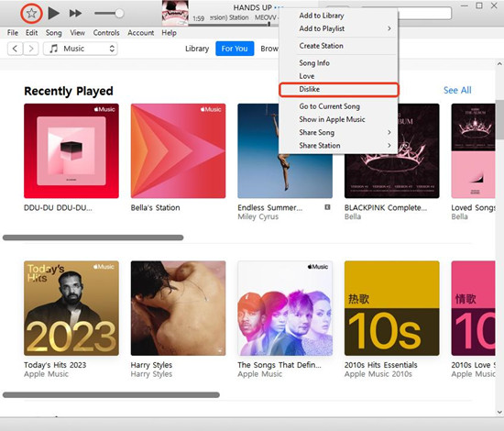Play the current song
The image size is (504, 431).
54,13
